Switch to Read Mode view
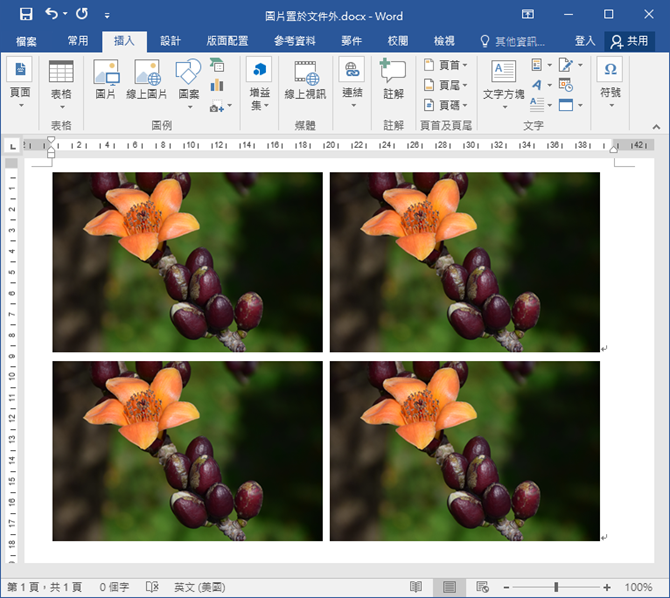This screenshot has width=670, height=598. pyautogui.click(x=416, y=587)
